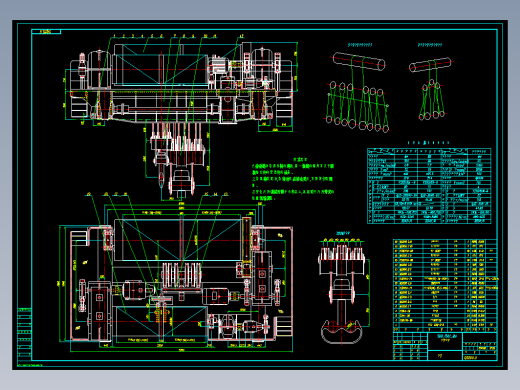Image resolution: width=520 pixels, height=390 pixels.
Task: Click the green technical notes text block
Action: pyautogui.click(x=293, y=179)
